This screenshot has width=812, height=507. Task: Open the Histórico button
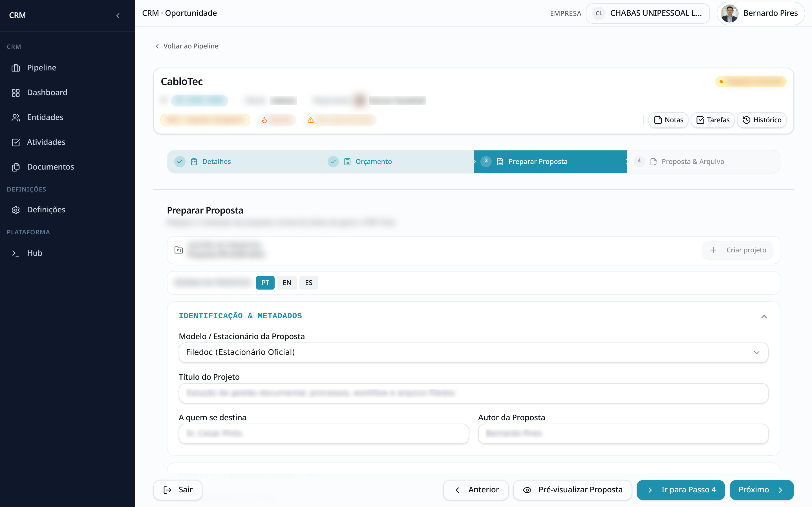click(x=762, y=120)
